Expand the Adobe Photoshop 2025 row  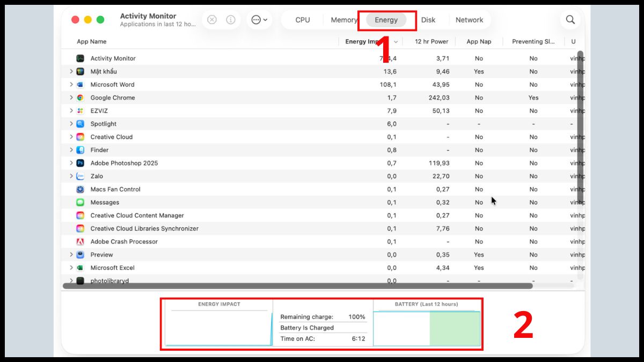point(71,163)
